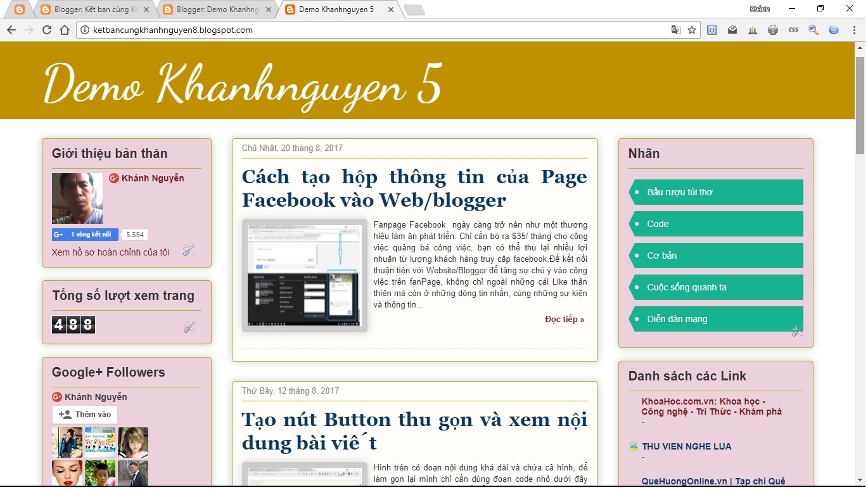The height and width of the screenshot is (492, 868).
Task: Close the 'Blogger: Kết bạn cùng' tab
Action: [x=147, y=10]
